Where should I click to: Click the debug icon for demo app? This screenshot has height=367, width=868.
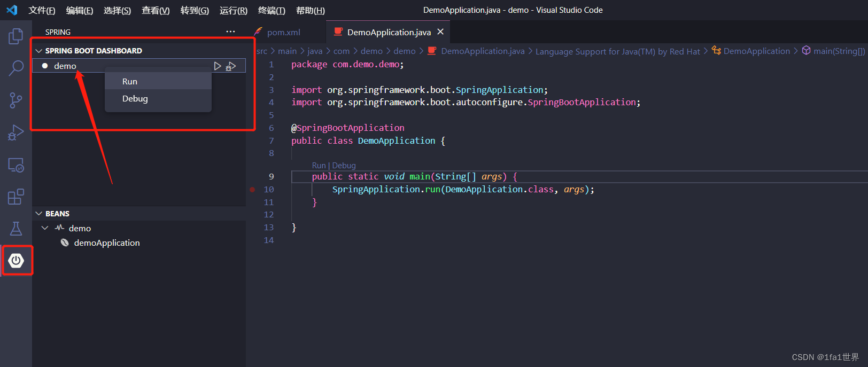(x=231, y=66)
